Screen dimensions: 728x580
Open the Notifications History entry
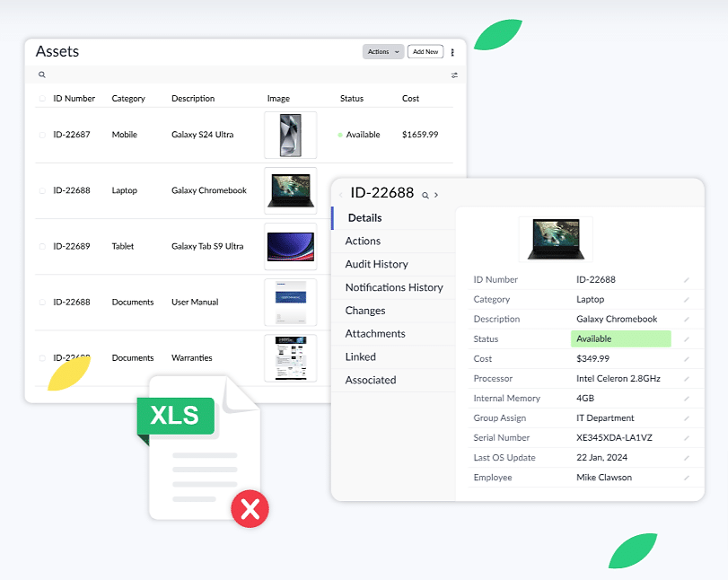[x=394, y=287]
